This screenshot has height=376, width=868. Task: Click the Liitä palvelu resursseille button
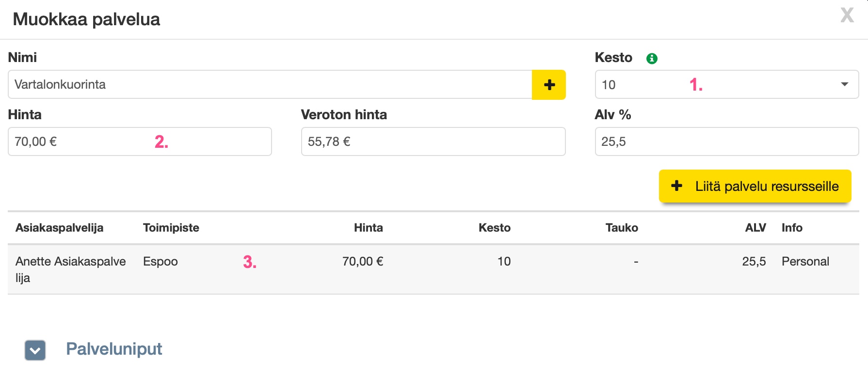[755, 186]
